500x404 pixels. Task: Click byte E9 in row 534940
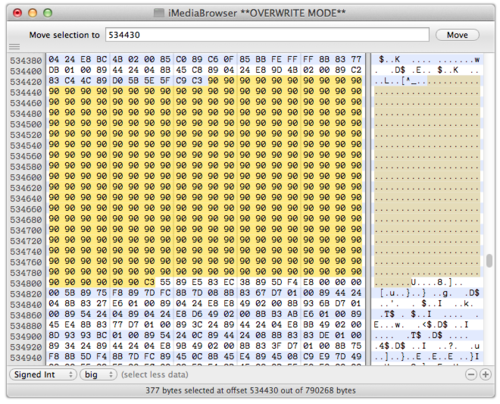pos(324,356)
